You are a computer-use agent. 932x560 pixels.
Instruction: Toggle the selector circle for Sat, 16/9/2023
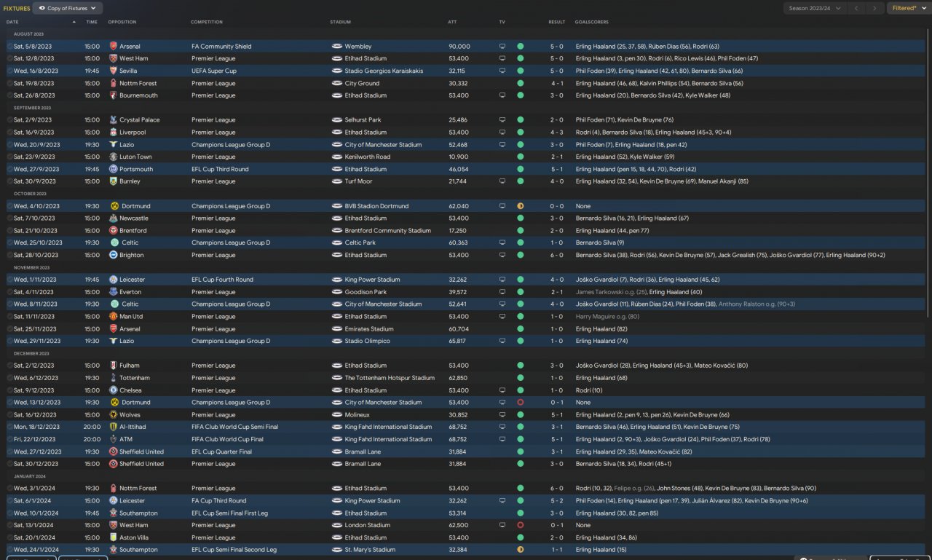coord(10,133)
